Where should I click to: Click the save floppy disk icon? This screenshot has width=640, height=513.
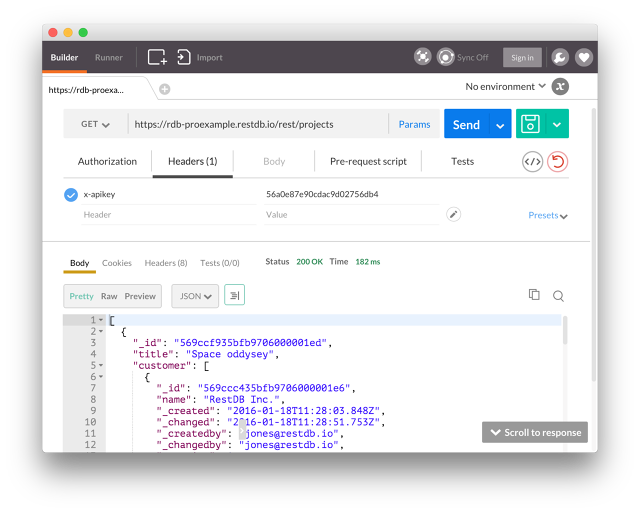[530, 124]
